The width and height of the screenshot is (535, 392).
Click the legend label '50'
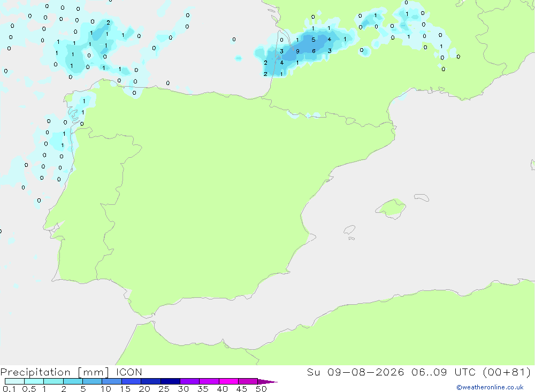262,389
